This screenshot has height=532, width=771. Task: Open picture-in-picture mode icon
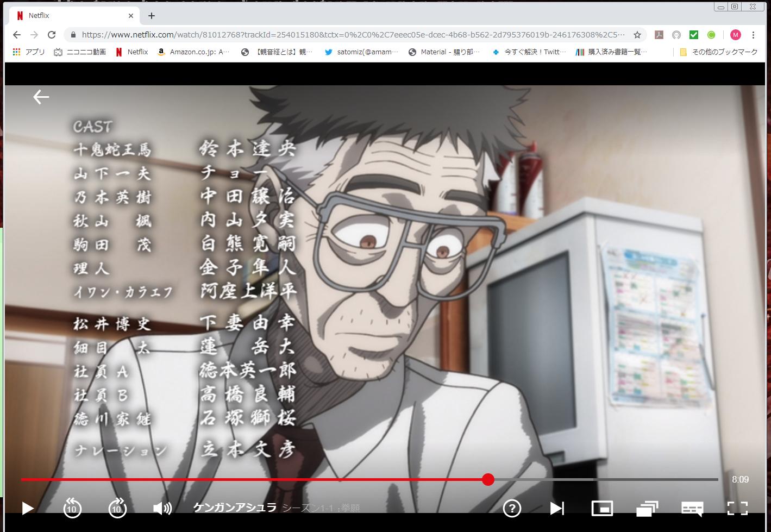pyautogui.click(x=602, y=509)
